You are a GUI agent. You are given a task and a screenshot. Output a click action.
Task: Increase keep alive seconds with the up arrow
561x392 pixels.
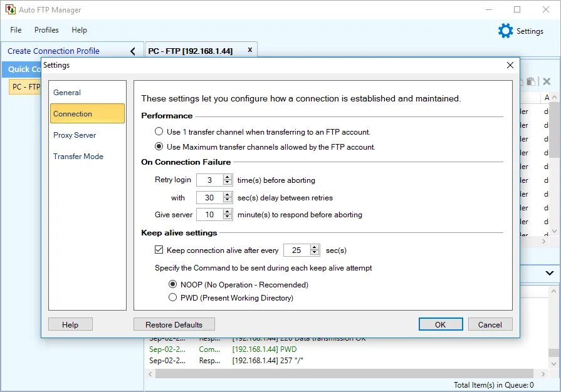click(x=315, y=247)
